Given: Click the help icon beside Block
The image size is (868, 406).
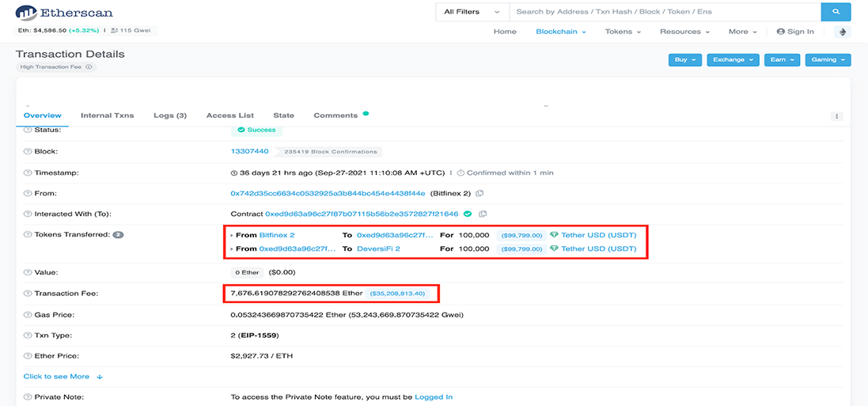Looking at the screenshot, I should (x=27, y=151).
